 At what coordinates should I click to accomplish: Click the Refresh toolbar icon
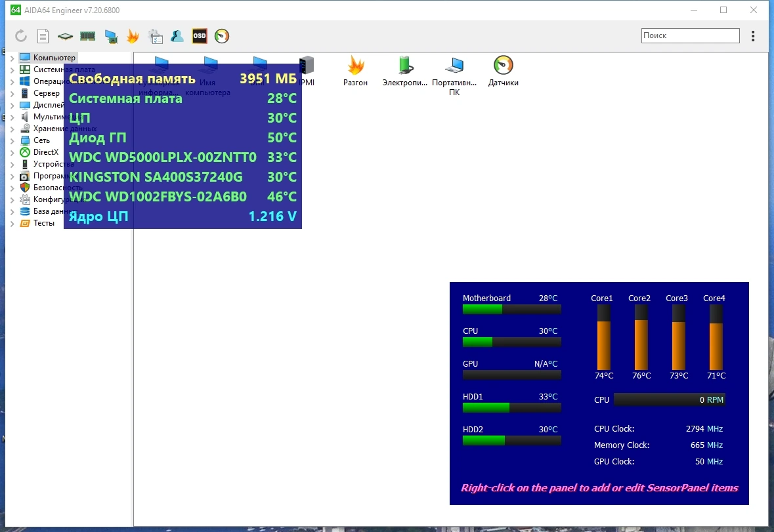coord(21,36)
